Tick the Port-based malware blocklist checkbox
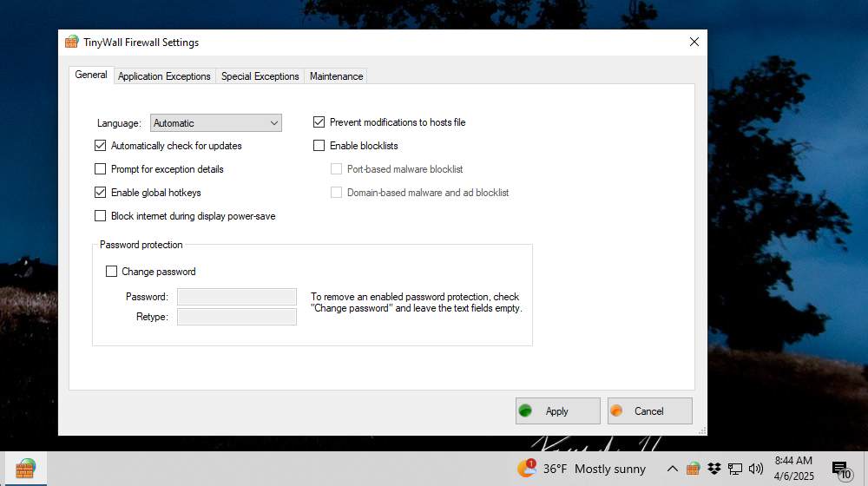 (336, 169)
